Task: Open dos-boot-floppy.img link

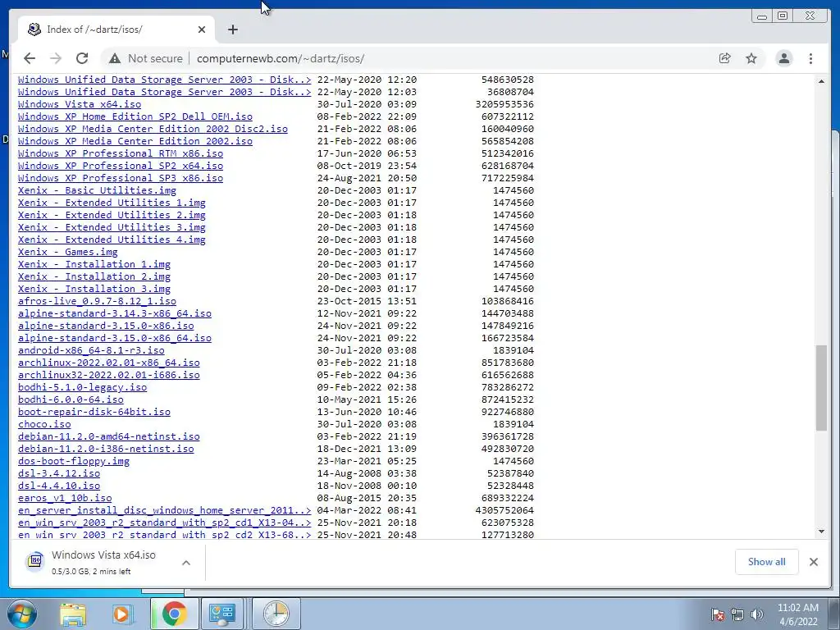Action: point(73,461)
